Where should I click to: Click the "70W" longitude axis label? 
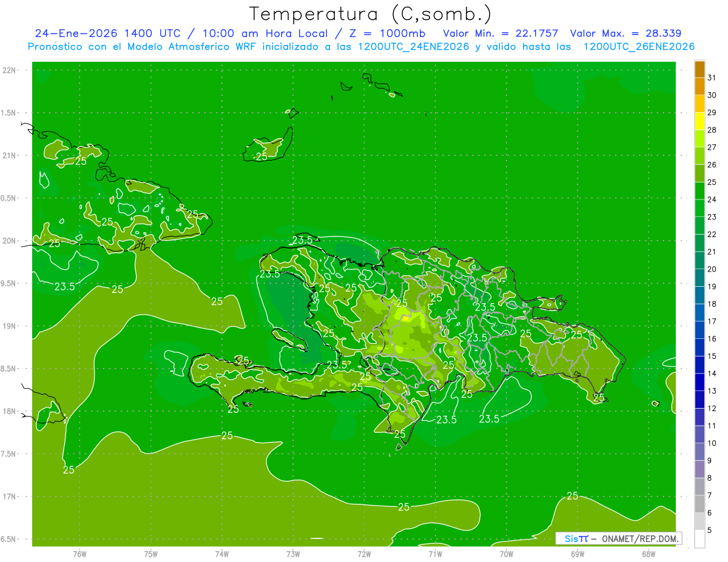(x=507, y=554)
